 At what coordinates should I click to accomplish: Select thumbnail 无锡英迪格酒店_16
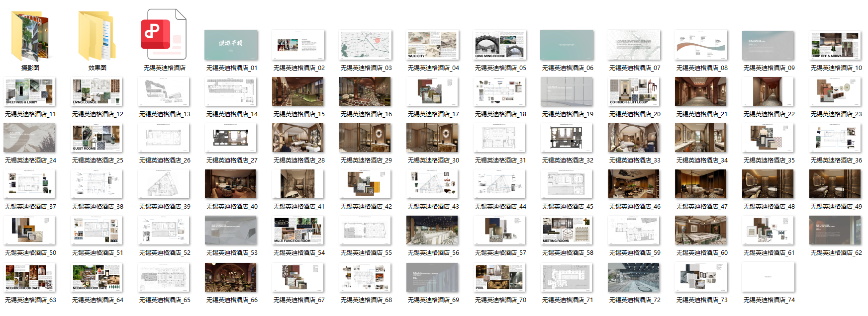pos(366,91)
